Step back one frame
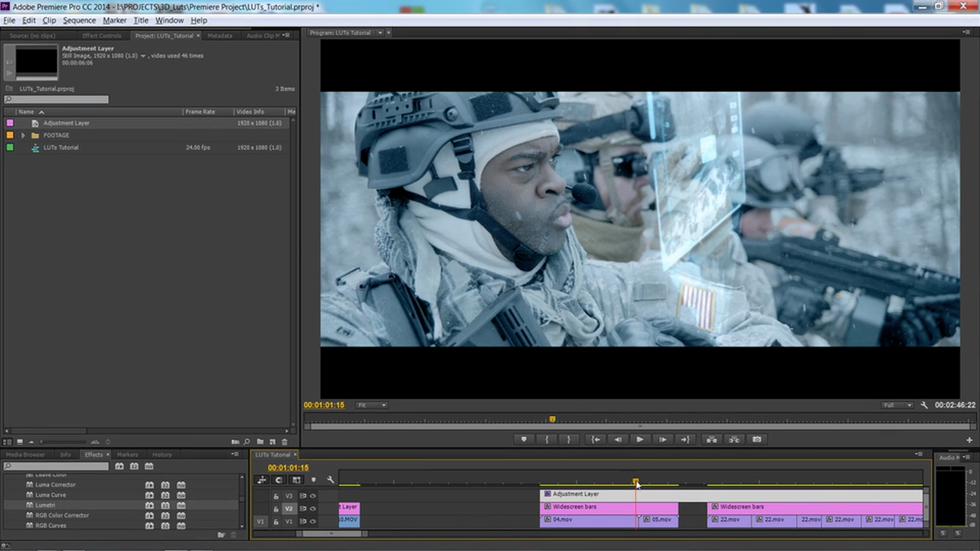The width and height of the screenshot is (980, 551). point(618,439)
